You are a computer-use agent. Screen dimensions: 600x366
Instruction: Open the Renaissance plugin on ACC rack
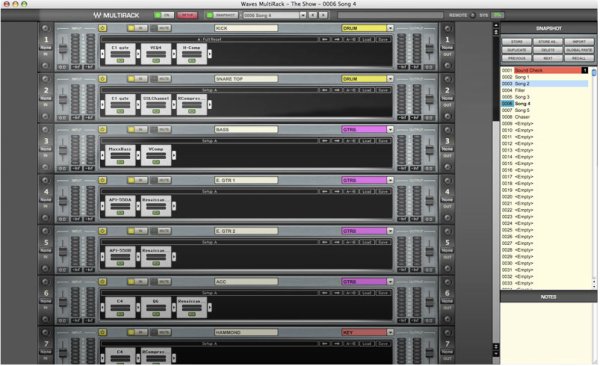coord(192,307)
